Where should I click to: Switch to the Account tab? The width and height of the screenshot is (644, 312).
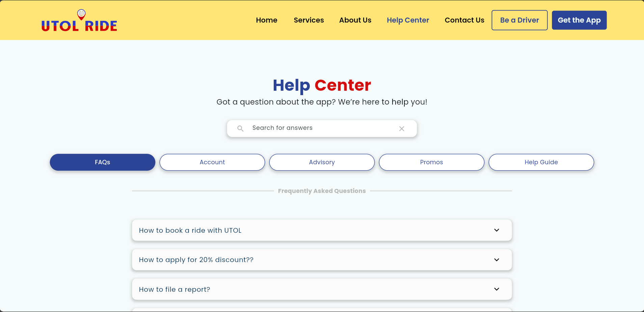(x=212, y=162)
